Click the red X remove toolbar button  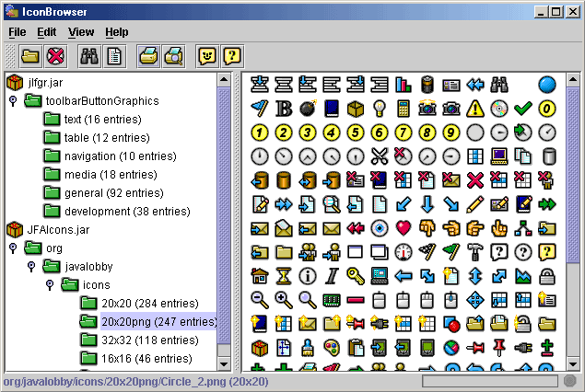[55, 56]
